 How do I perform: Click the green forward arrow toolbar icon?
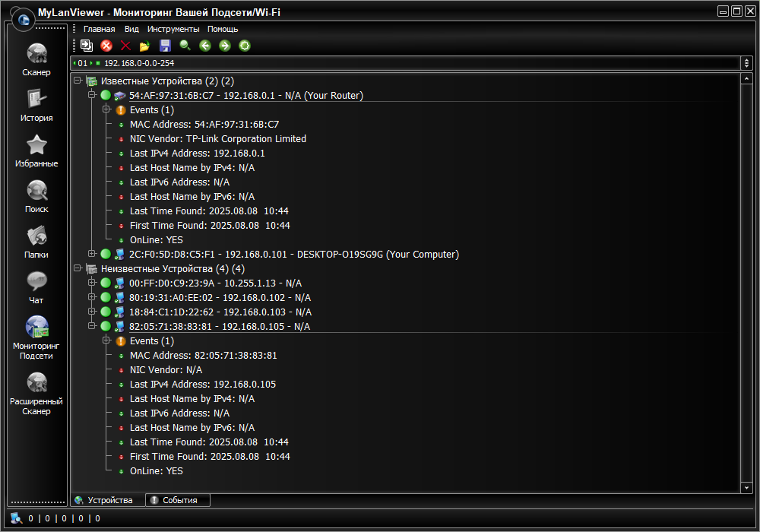coord(225,46)
